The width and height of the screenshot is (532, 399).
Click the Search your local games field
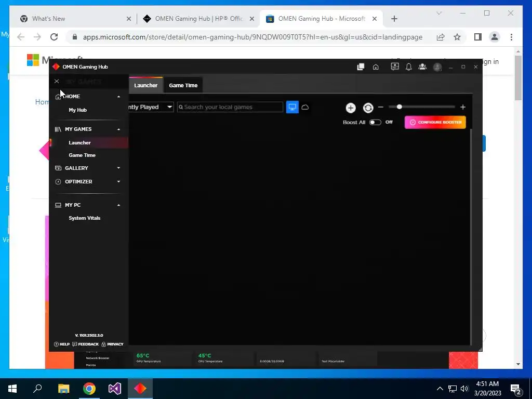click(x=230, y=107)
